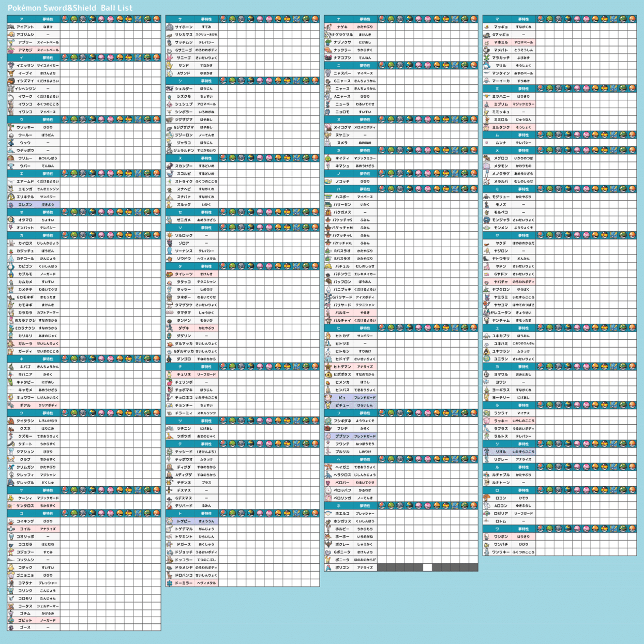Click the name ズルッグ
The height and width of the screenshot is (644, 644).
(184, 204)
